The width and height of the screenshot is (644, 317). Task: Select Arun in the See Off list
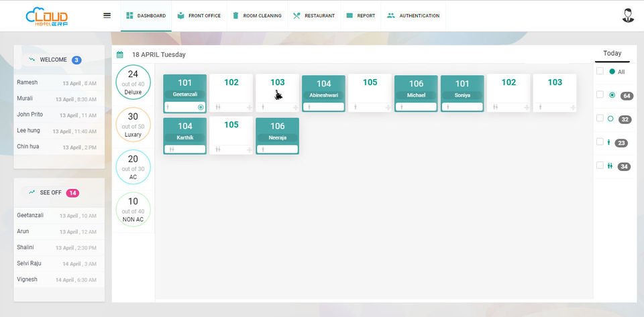click(59, 232)
